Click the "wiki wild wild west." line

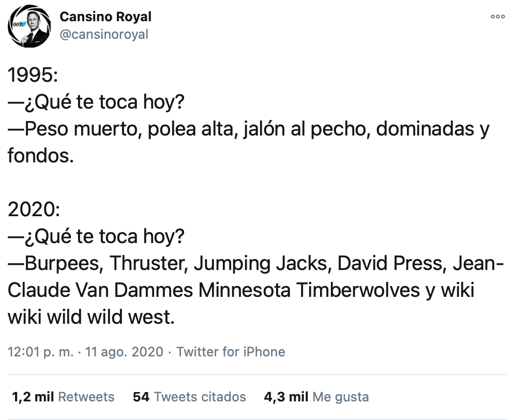coord(92,318)
